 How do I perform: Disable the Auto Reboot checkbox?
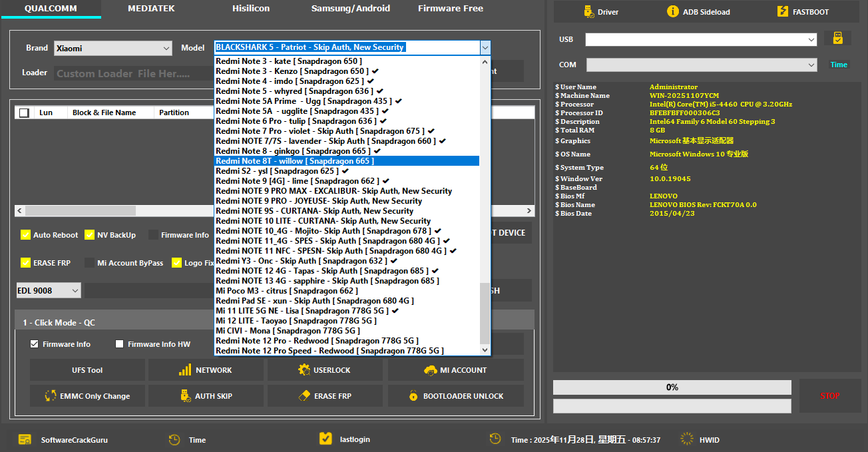coord(25,235)
